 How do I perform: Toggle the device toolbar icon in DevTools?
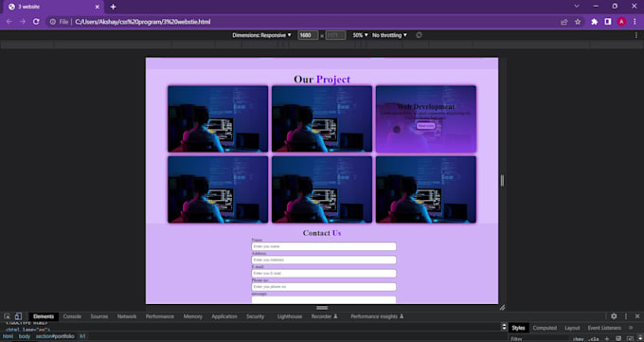[x=18, y=316]
